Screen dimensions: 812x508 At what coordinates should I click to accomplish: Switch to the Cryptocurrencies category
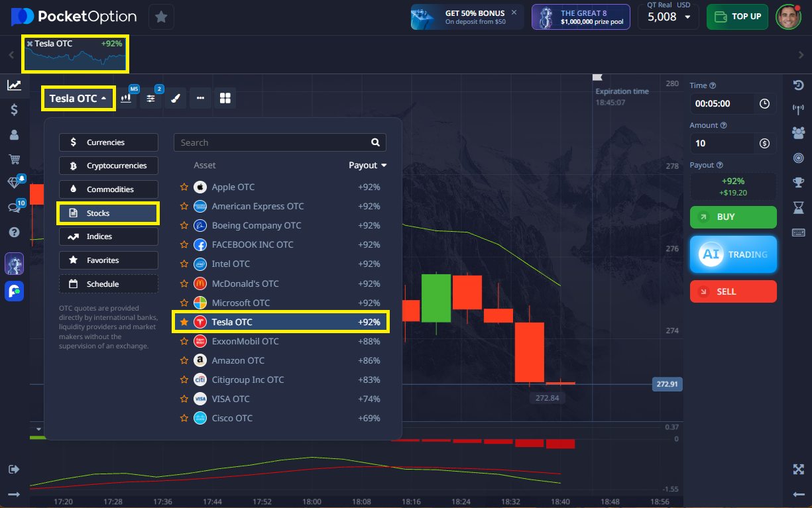click(109, 166)
